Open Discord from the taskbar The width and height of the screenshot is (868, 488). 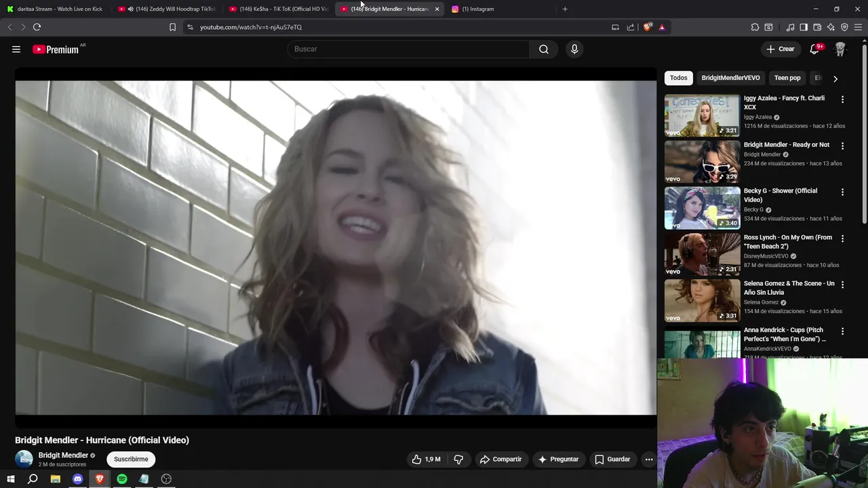pyautogui.click(x=77, y=479)
